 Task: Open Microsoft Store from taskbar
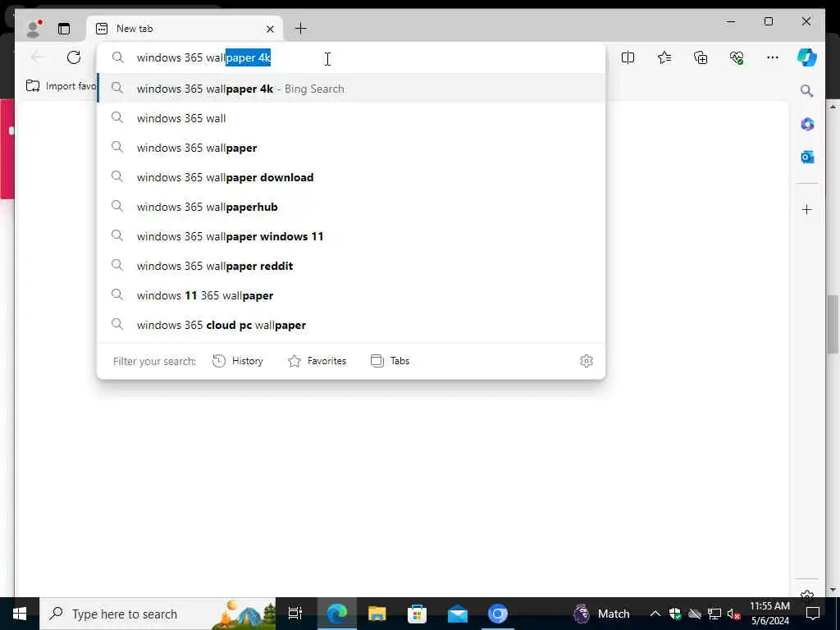coord(417,614)
